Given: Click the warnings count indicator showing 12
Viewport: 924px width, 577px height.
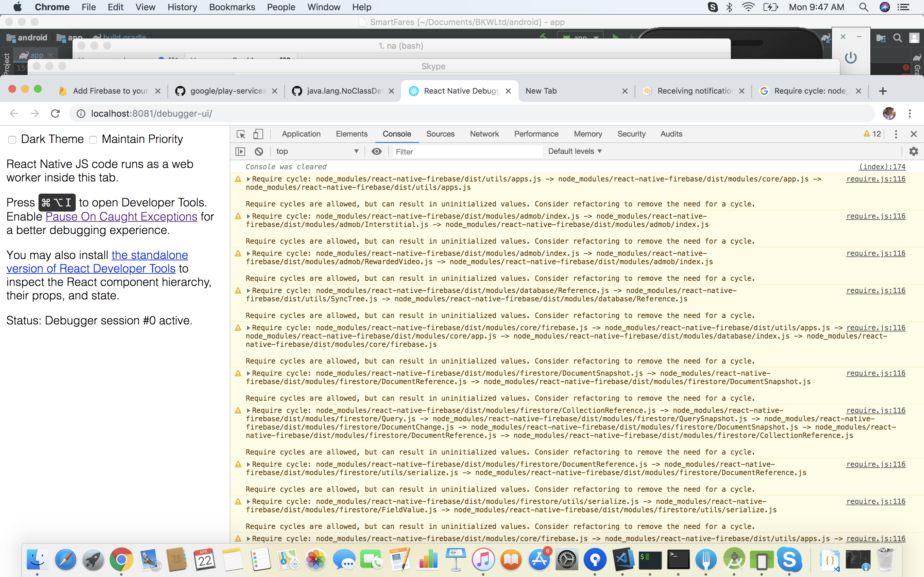Looking at the screenshot, I should [x=872, y=134].
